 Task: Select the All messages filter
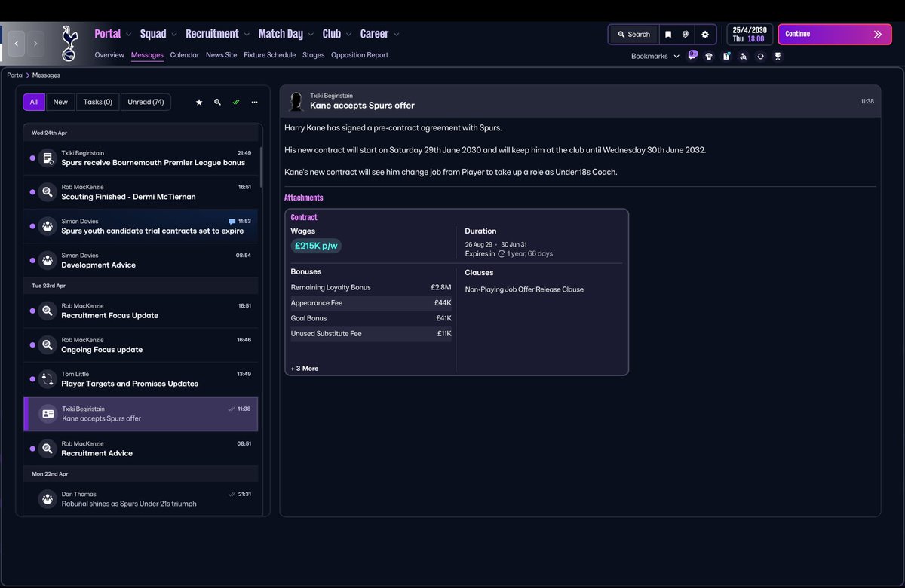click(x=34, y=102)
